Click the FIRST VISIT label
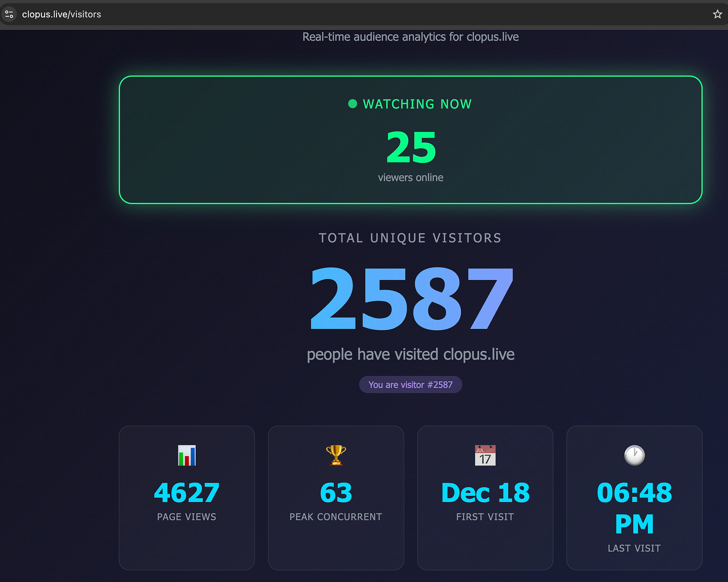728x582 pixels. tap(485, 517)
